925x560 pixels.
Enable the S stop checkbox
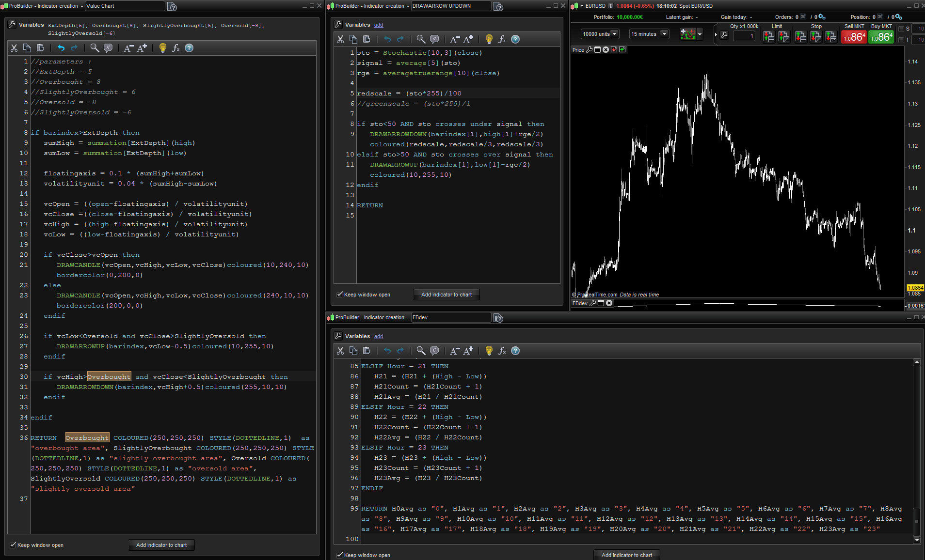[901, 29]
